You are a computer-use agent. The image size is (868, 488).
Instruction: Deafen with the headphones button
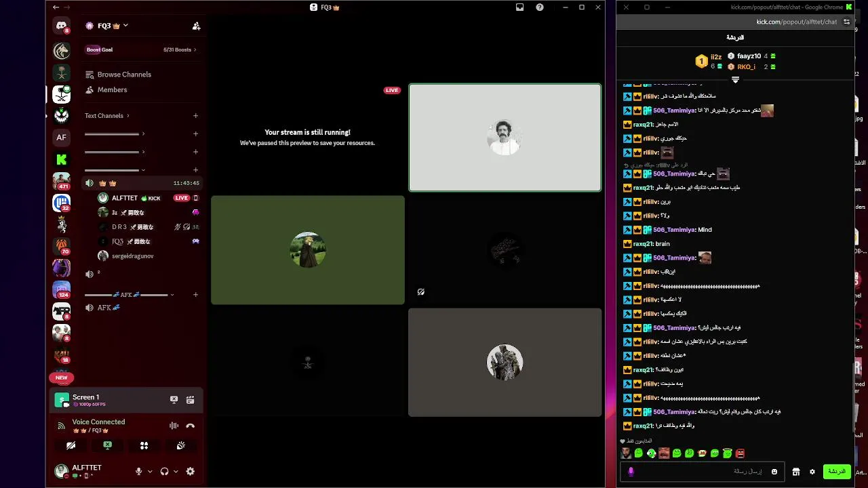tap(164, 471)
